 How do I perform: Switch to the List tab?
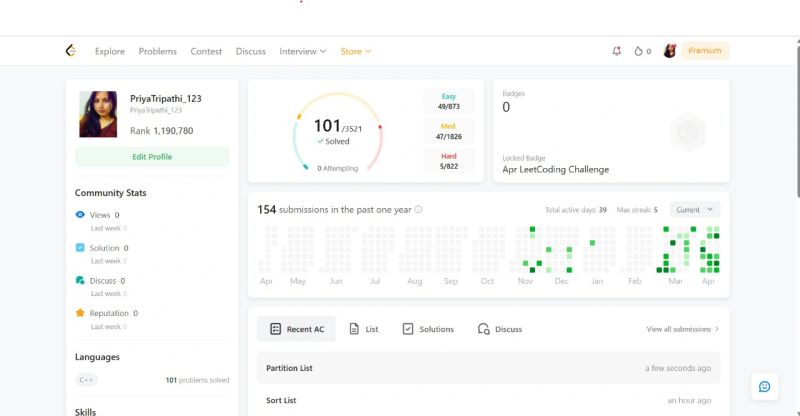click(x=364, y=329)
